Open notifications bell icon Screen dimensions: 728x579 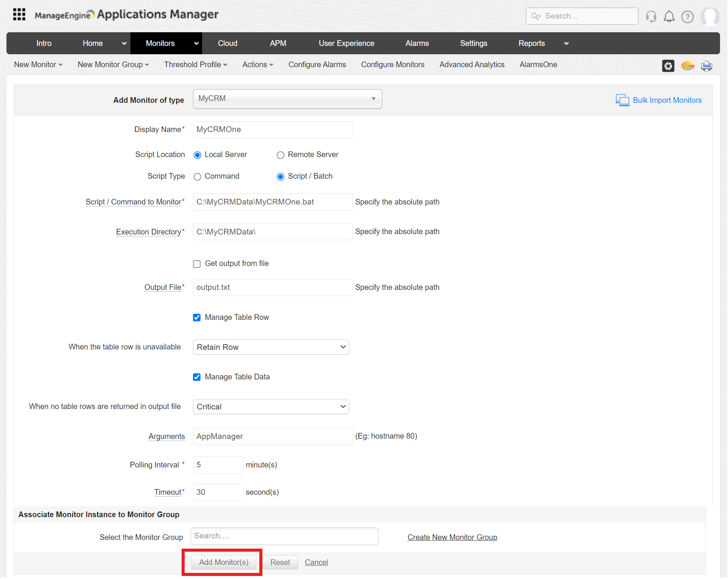click(x=669, y=16)
